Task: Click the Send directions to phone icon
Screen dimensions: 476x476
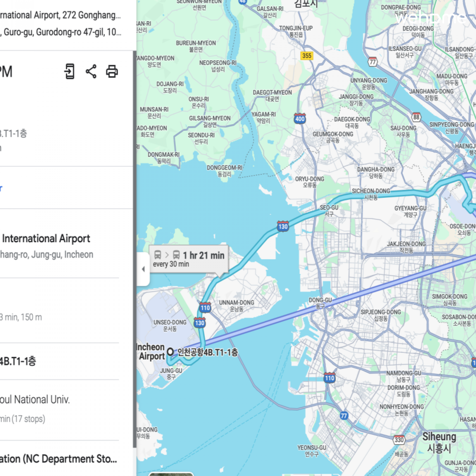Action: tap(69, 71)
